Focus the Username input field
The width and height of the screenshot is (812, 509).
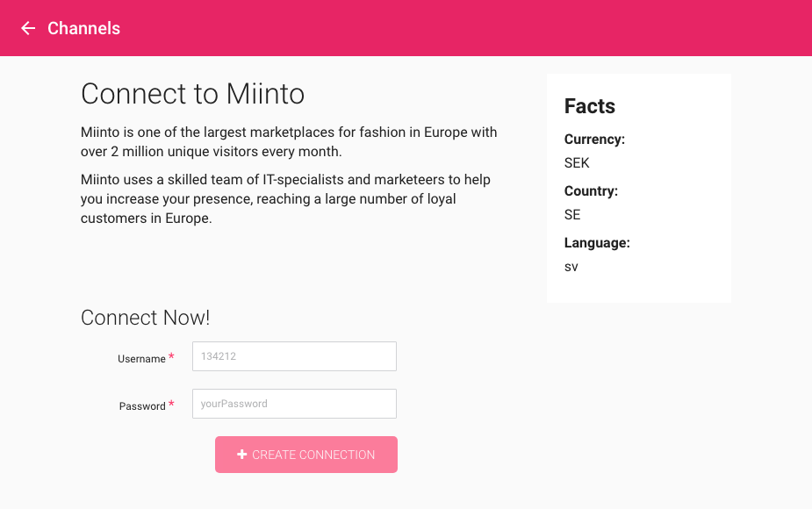click(294, 356)
